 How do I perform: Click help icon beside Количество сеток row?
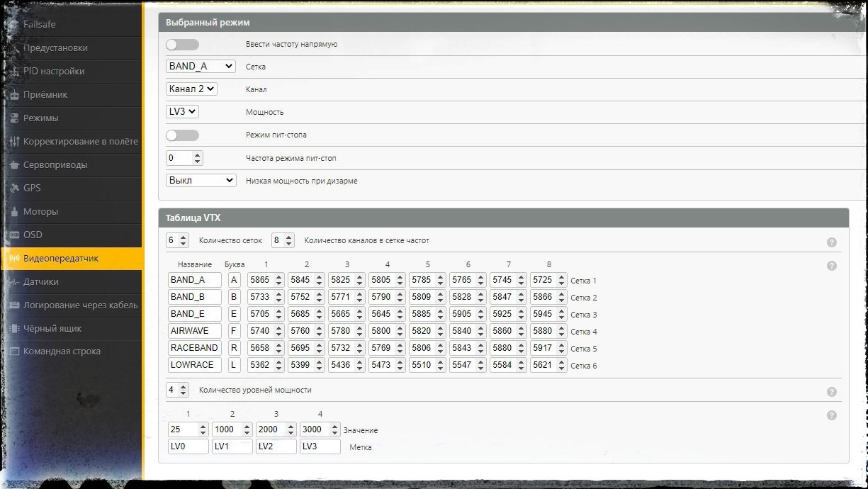pyautogui.click(x=832, y=242)
